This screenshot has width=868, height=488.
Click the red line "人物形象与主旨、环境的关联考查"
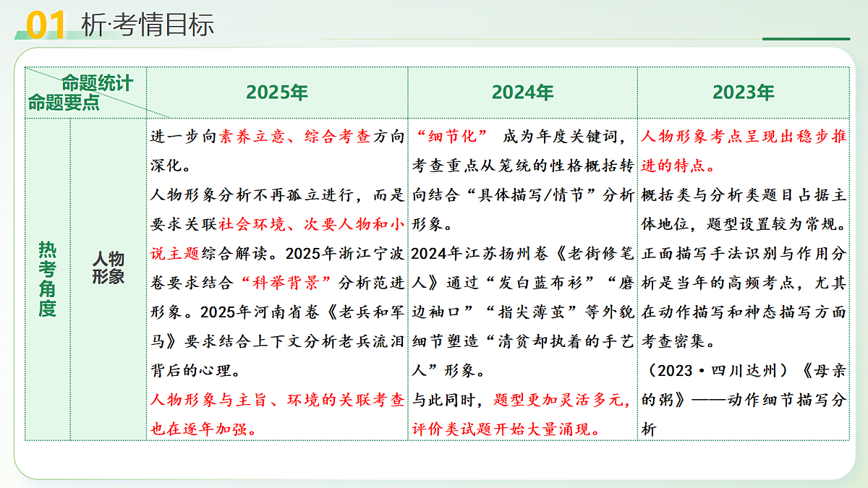278,400
